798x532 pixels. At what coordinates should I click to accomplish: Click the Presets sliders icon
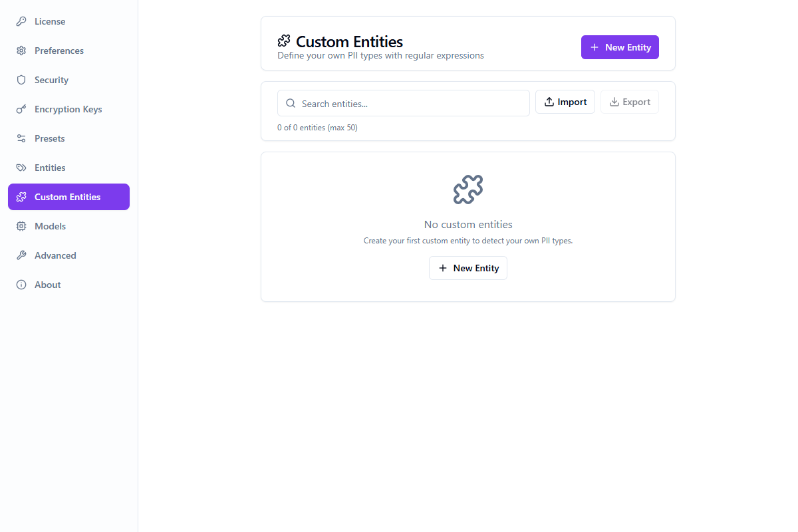pos(20,138)
